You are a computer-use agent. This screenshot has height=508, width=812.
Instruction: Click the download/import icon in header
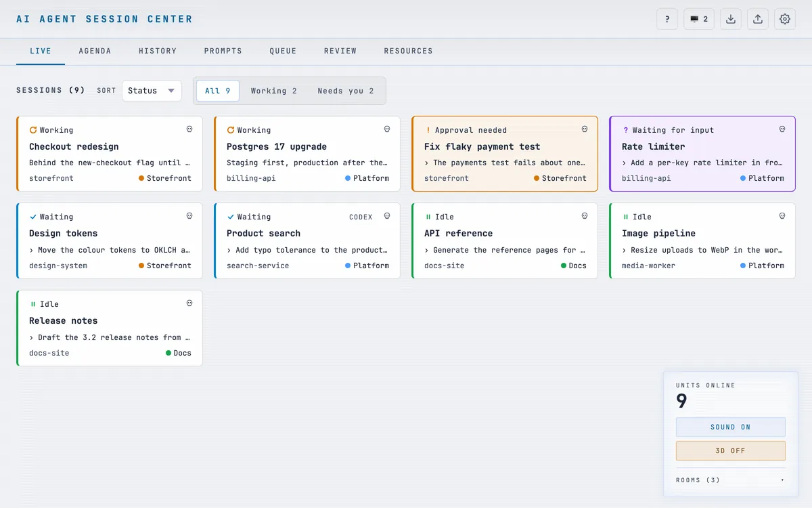pyautogui.click(x=731, y=19)
